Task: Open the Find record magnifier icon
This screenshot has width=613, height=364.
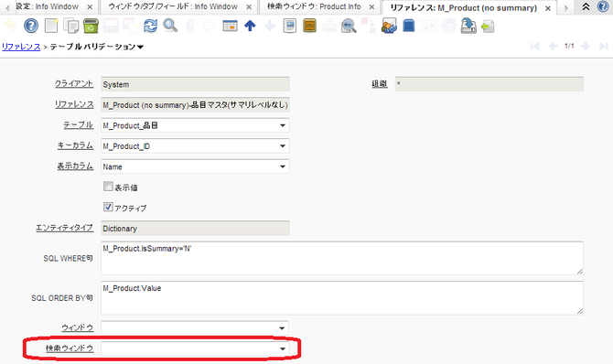Action: (x=170, y=27)
